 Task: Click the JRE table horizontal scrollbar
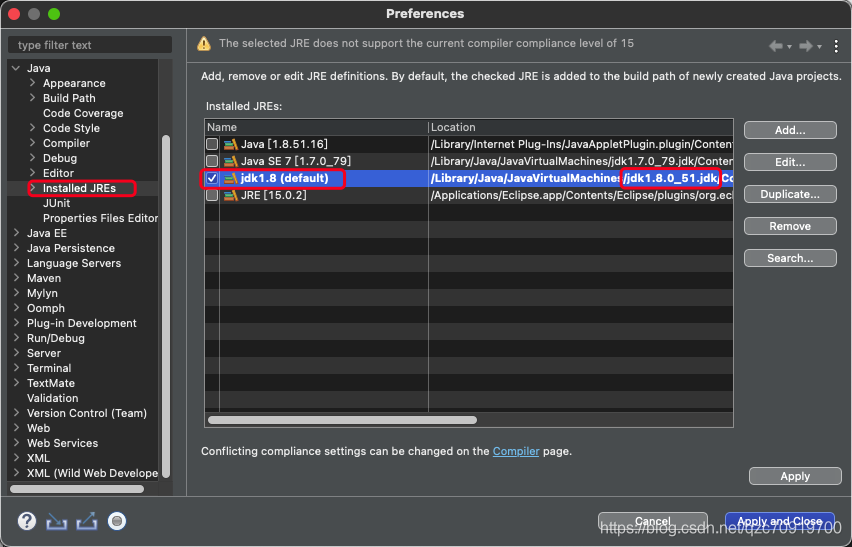pyautogui.click(x=342, y=420)
